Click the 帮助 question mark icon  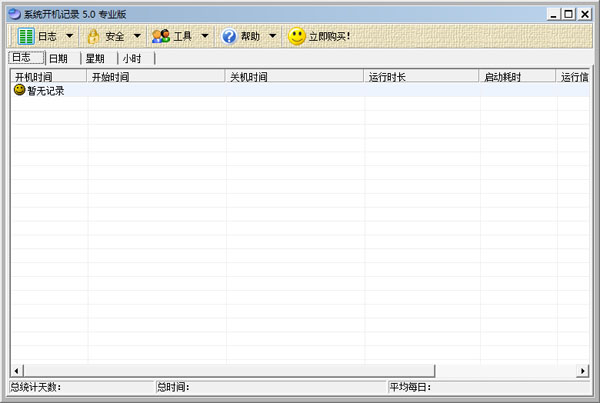pos(228,36)
